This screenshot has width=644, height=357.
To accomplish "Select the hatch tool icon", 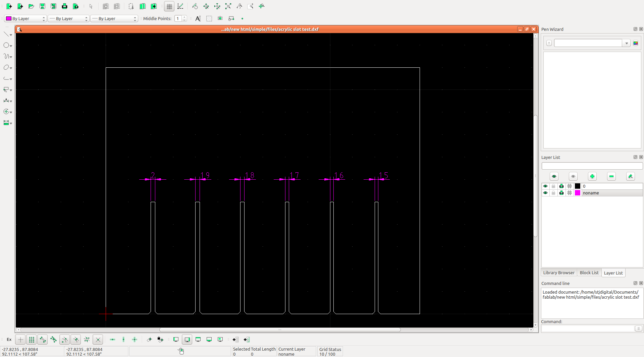I will point(209,18).
